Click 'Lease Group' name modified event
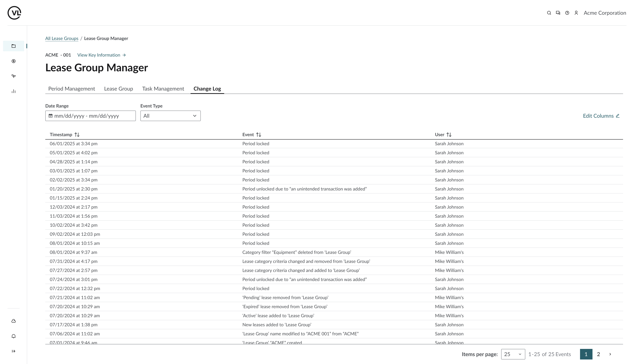 click(300, 334)
